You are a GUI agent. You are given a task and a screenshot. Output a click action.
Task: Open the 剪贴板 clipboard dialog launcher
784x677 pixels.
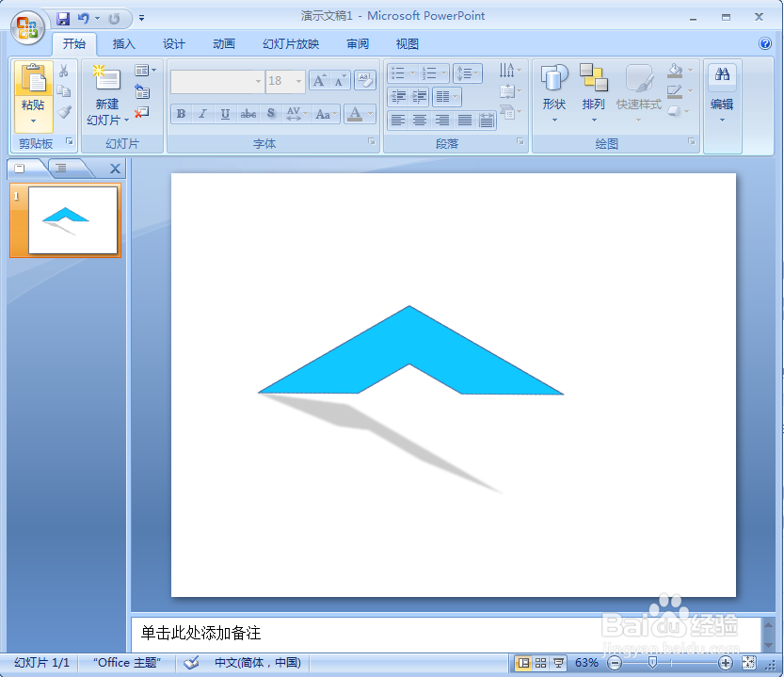click(70, 141)
